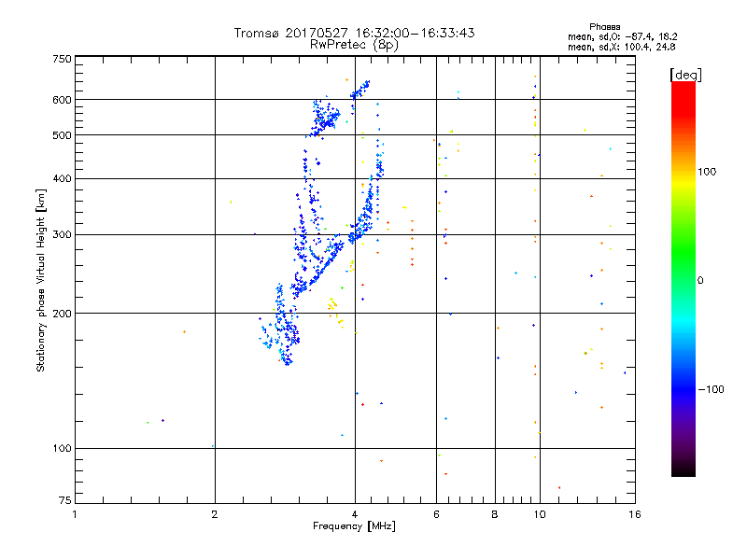Click the y-axis tick label "200"
747x560 pixels.
point(62,314)
